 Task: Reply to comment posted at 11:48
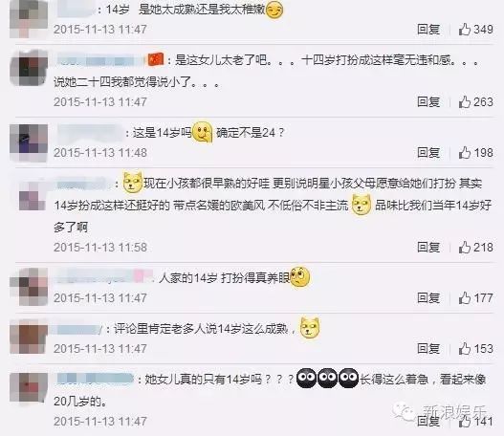pos(428,153)
